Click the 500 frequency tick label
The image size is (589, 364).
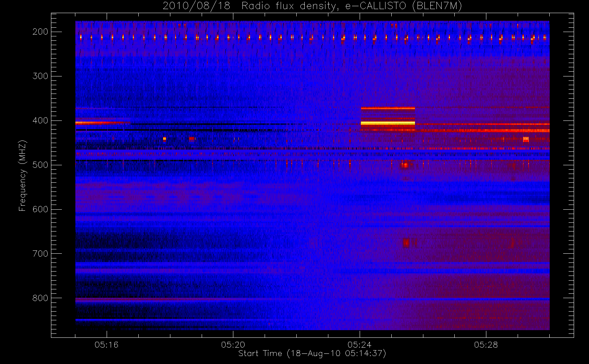[x=40, y=165]
